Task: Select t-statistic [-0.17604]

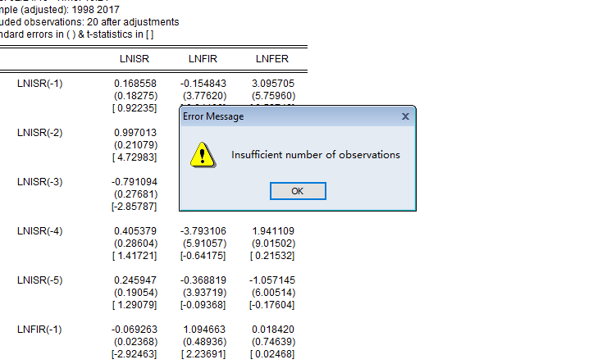Action: (x=272, y=305)
